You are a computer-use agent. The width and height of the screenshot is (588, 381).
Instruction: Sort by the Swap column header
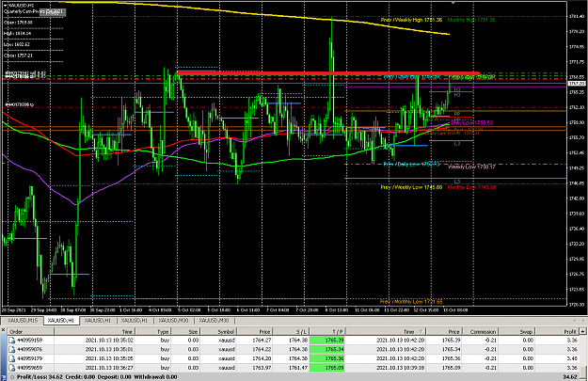516,331
